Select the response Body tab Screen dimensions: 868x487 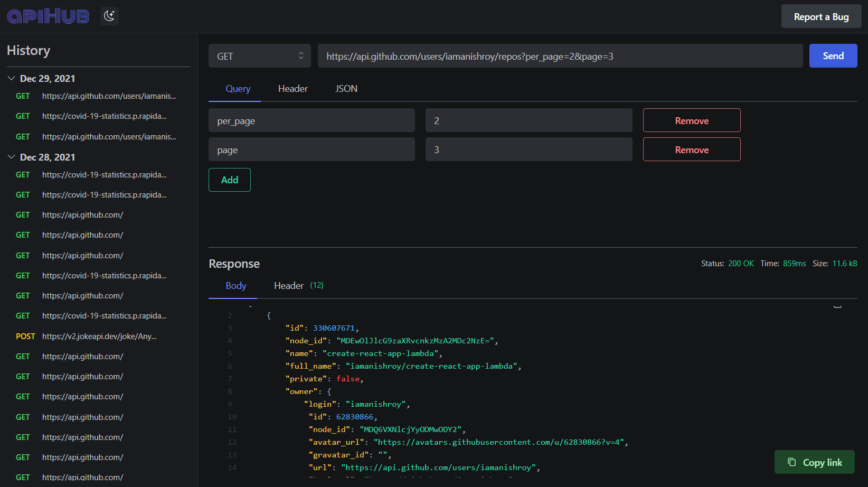[235, 286]
